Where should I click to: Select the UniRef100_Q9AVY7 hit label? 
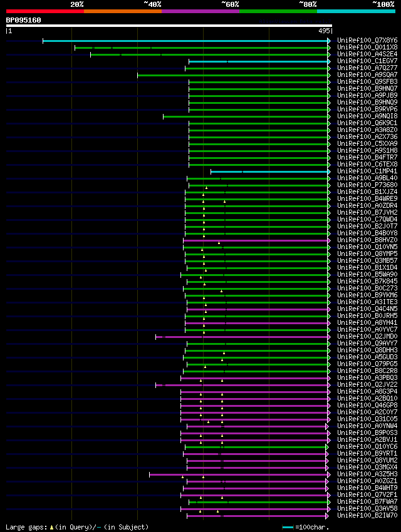(367, 344)
